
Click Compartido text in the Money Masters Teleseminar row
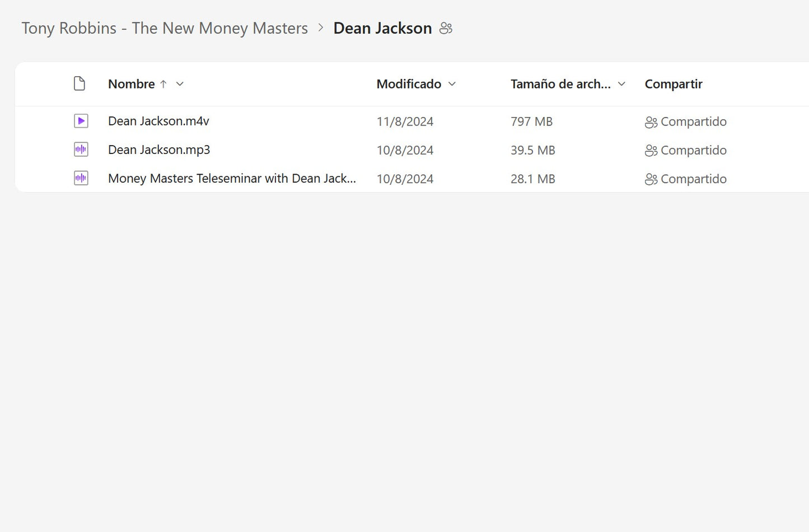pyautogui.click(x=693, y=179)
